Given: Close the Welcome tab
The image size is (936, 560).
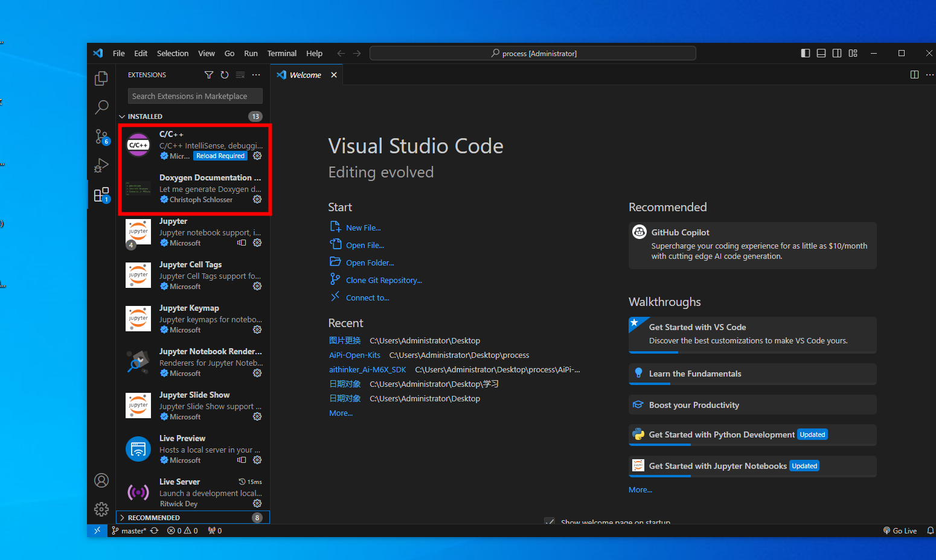Looking at the screenshot, I should point(334,75).
